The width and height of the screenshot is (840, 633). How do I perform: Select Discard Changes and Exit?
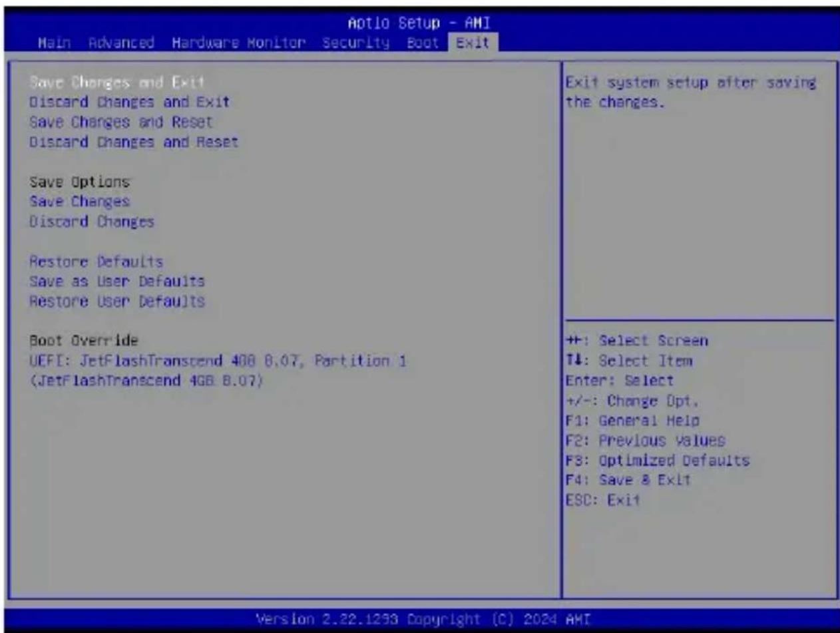point(130,102)
